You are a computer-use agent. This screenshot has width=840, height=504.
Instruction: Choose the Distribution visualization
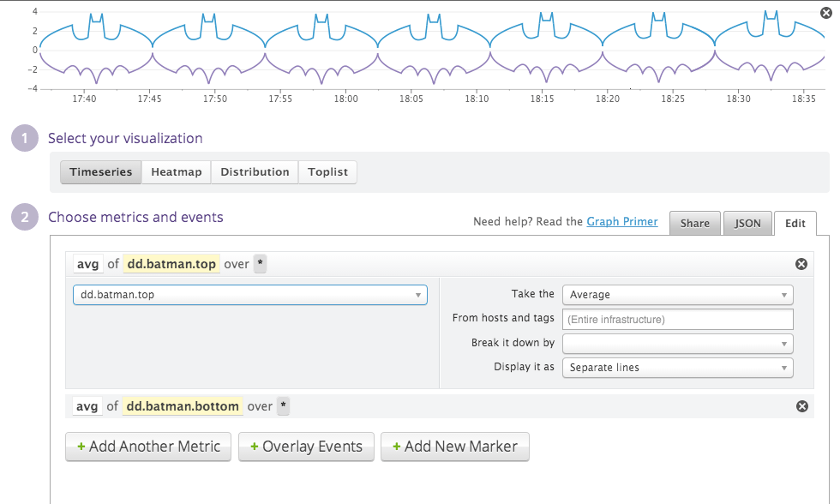coord(255,172)
